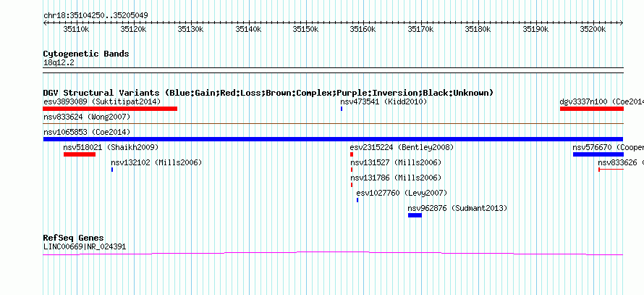Open nsv131527 (Mills2006) label
This screenshot has height=295, width=644.
coord(396,162)
